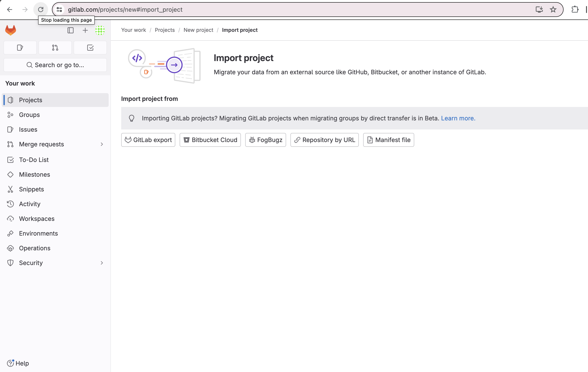Toggle the sidebar collapse icon
The width and height of the screenshot is (588, 372).
71,30
